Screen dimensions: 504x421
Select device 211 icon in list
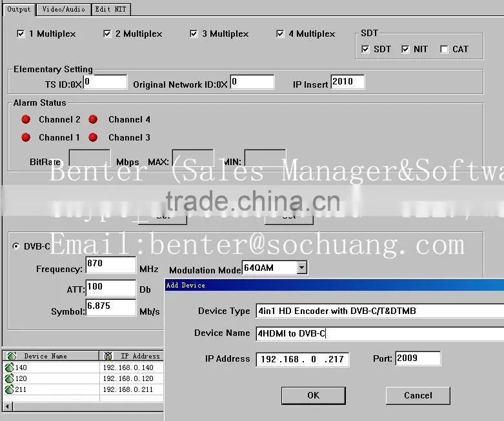pyautogui.click(x=9, y=389)
